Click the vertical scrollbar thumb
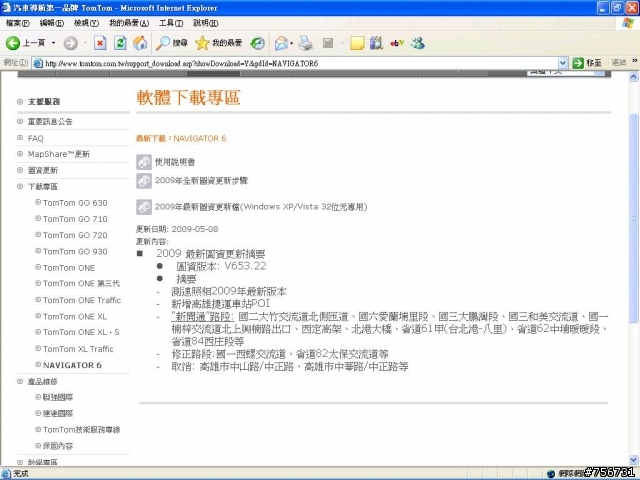640x480 pixels. click(634, 219)
